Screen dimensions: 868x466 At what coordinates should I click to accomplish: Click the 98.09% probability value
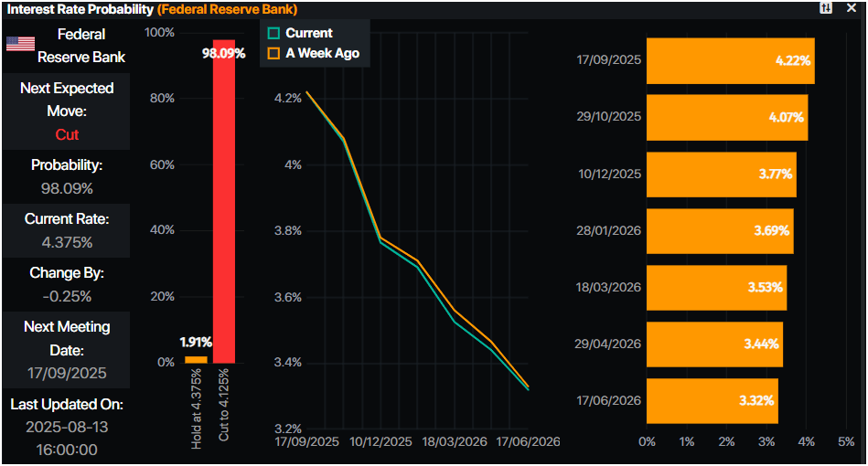pyautogui.click(x=67, y=188)
